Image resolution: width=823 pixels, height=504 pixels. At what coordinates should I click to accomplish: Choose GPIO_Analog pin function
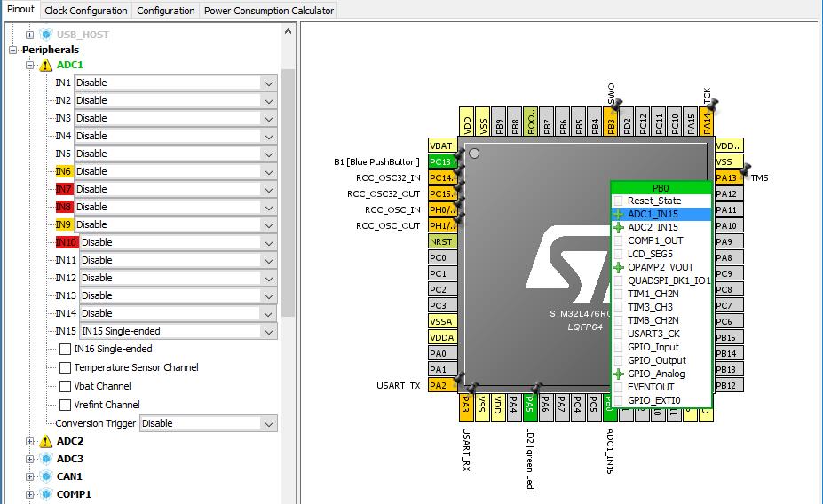(x=661, y=374)
